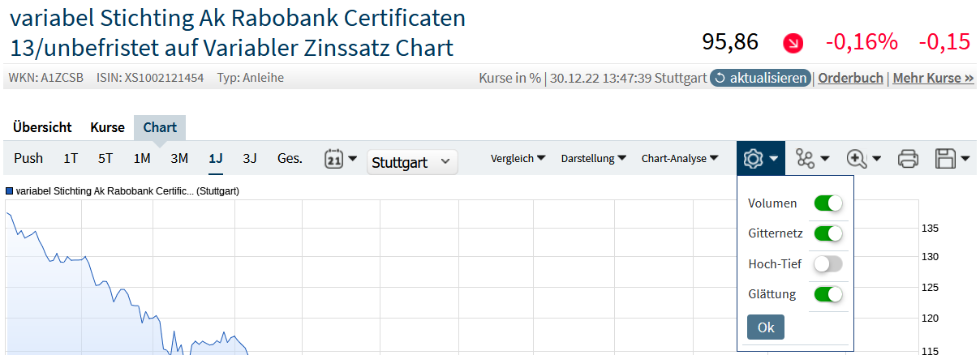The height and width of the screenshot is (355, 980).
Task: Print the chart with printer icon
Action: pos(909,159)
